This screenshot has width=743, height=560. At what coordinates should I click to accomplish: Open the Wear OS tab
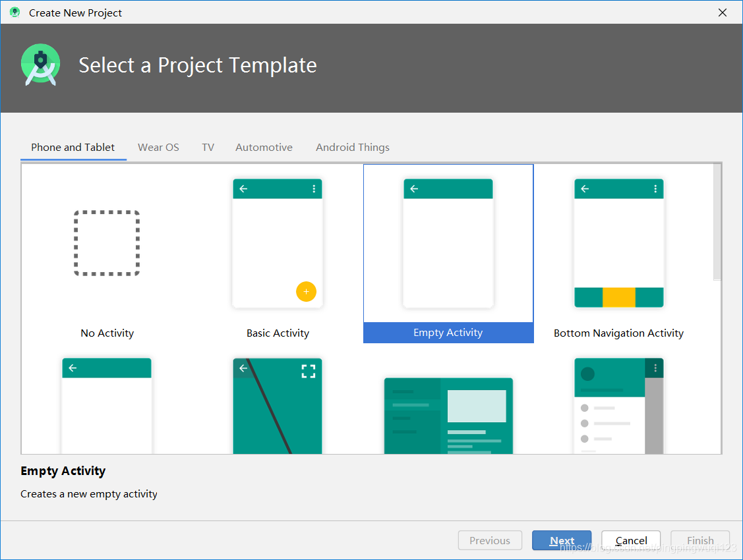pyautogui.click(x=158, y=147)
